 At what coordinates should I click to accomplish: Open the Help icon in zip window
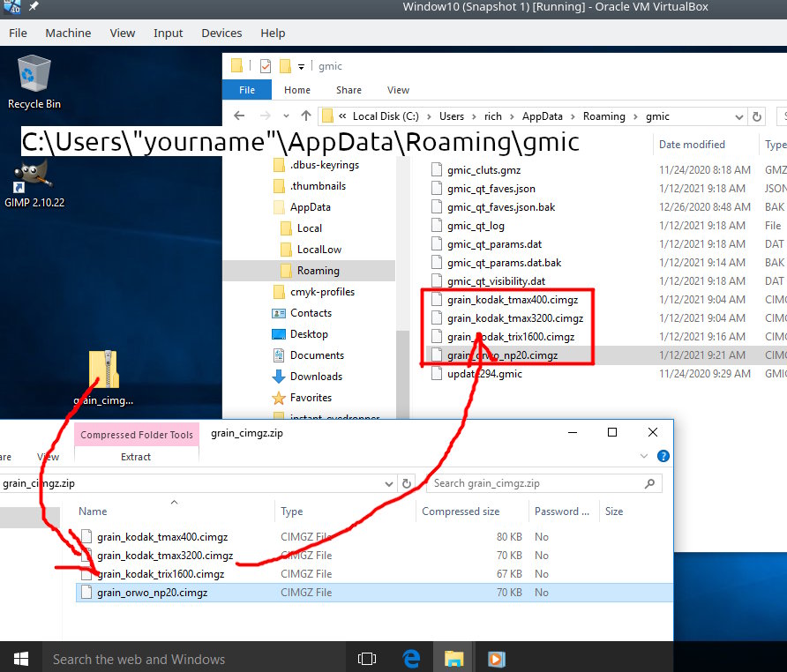pos(663,456)
